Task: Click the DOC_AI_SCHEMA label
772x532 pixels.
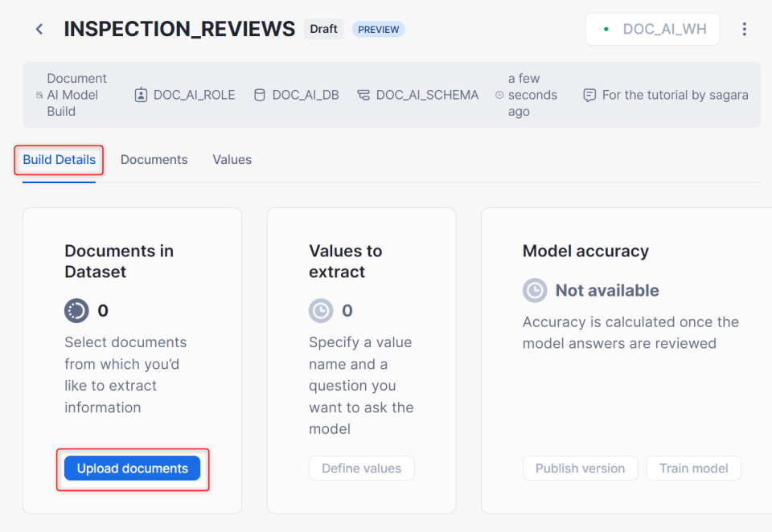Action: [427, 95]
